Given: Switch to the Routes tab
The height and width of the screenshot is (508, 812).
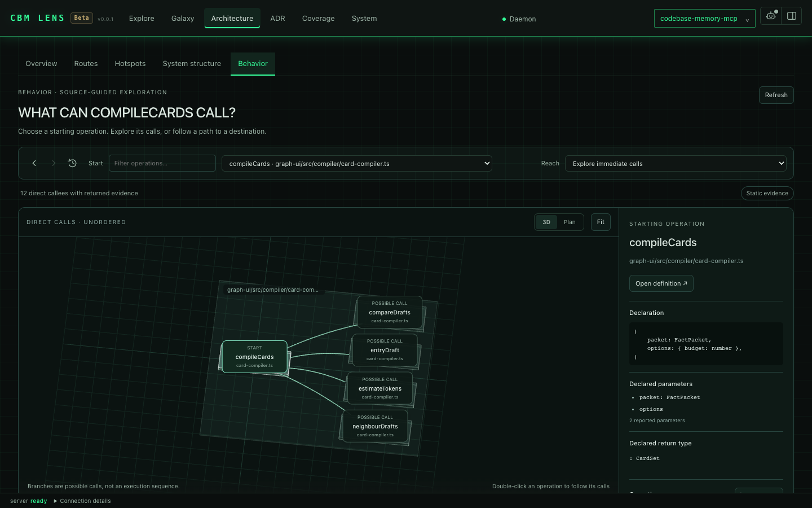Looking at the screenshot, I should (x=86, y=64).
